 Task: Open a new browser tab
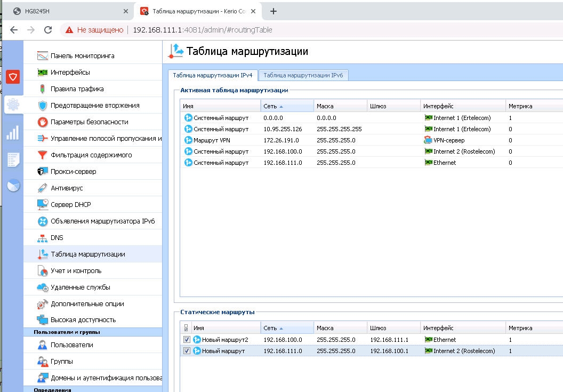coord(274,11)
